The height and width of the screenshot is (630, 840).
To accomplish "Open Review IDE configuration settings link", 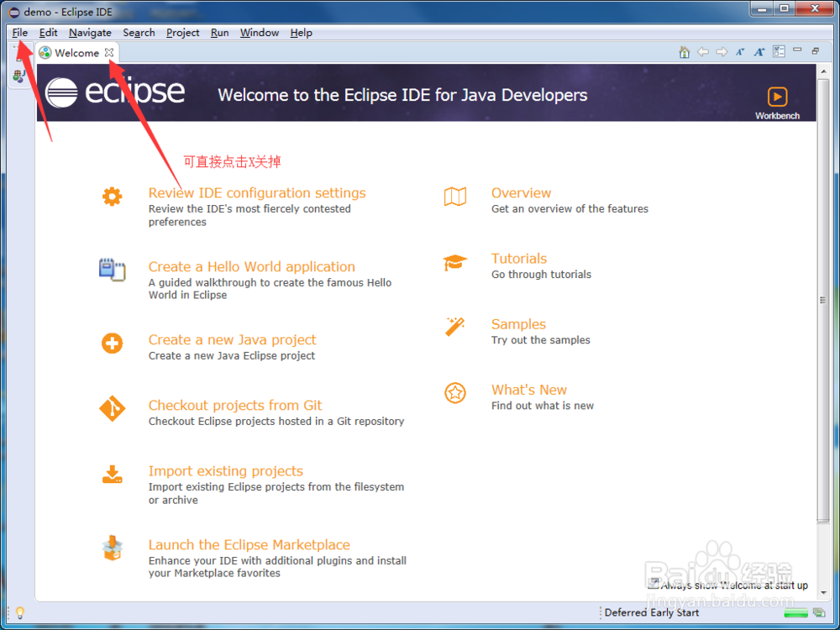I will (257, 193).
